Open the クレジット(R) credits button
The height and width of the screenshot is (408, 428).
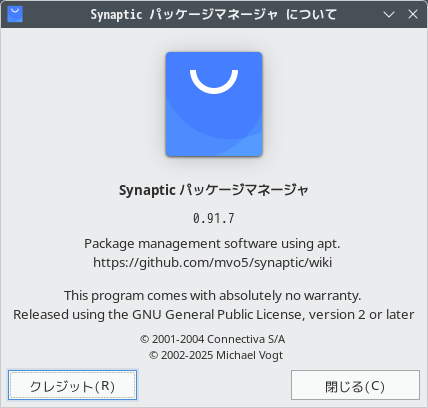tap(72, 385)
